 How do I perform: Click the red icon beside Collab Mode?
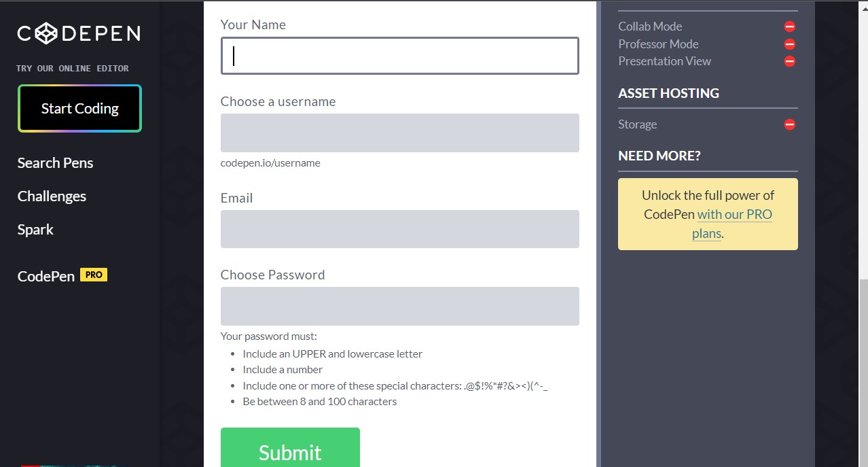(789, 27)
